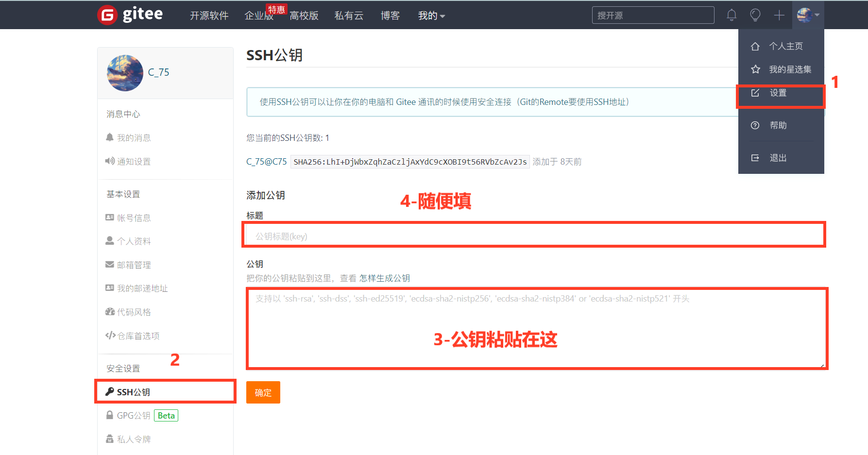Click 帮助 in the user menu
This screenshot has height=455, width=868.
point(778,125)
